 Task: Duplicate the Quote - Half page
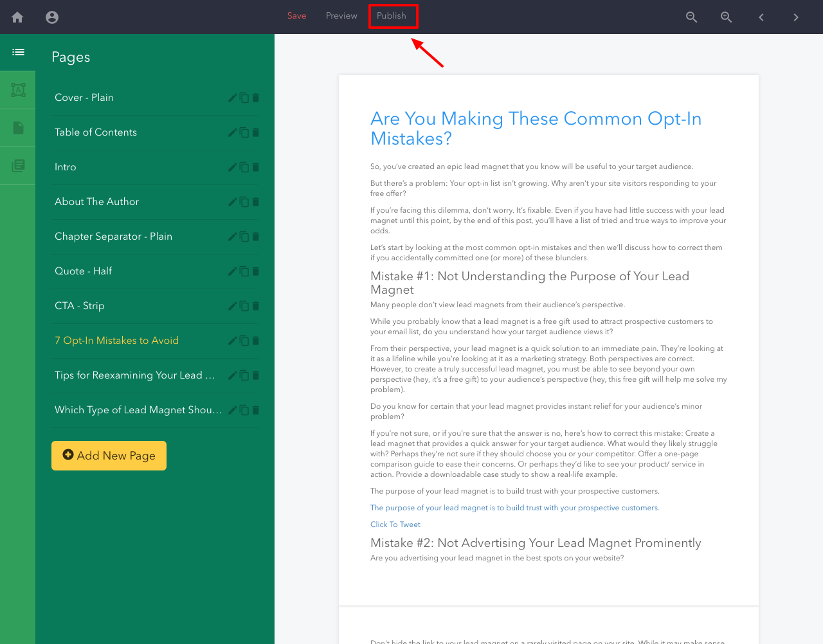click(x=244, y=271)
